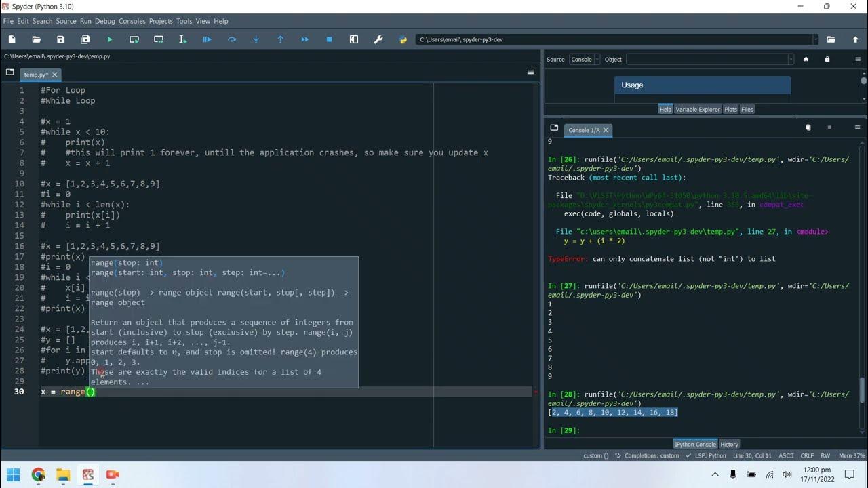Open the Source menu
The width and height of the screenshot is (868, 488).
[66, 21]
